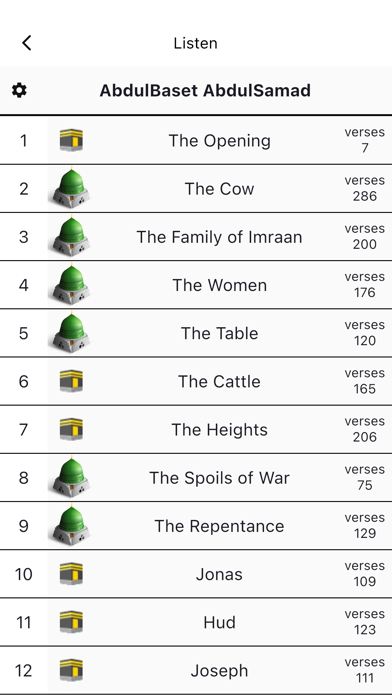The width and height of the screenshot is (392, 696).
Task: Select the reciter name AbdulBaset AbdulSamad
Action: click(205, 91)
